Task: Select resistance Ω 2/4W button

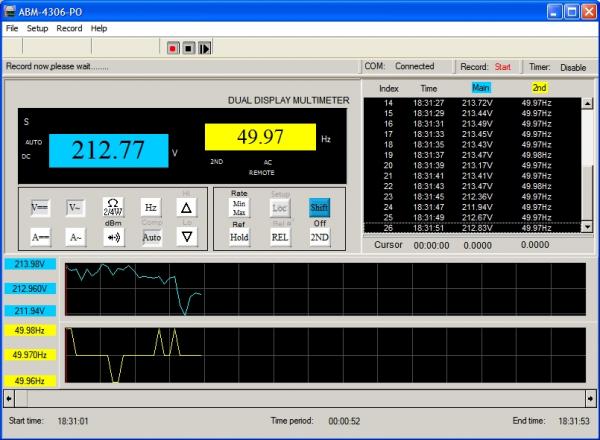Action: click(113, 207)
